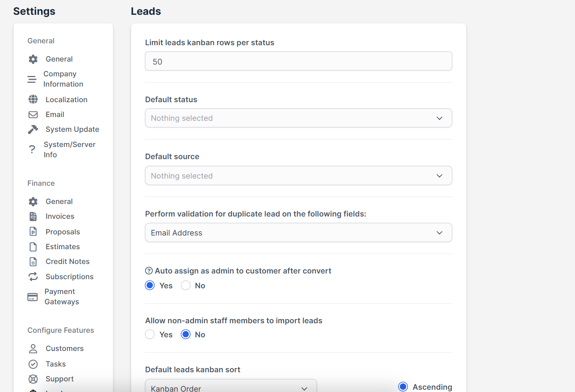Click the Tasks checkmark circle icon
Screen dimensions: 575x392
pyautogui.click(x=33, y=364)
